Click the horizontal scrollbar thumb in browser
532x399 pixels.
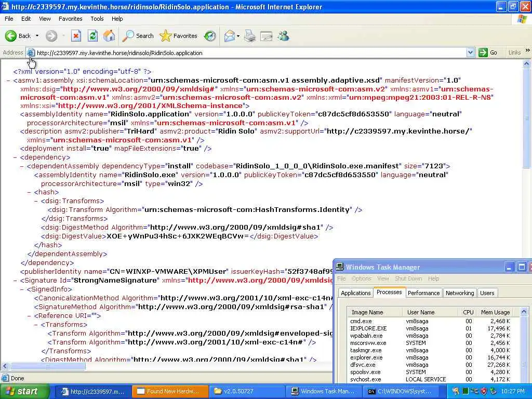(x=48, y=366)
